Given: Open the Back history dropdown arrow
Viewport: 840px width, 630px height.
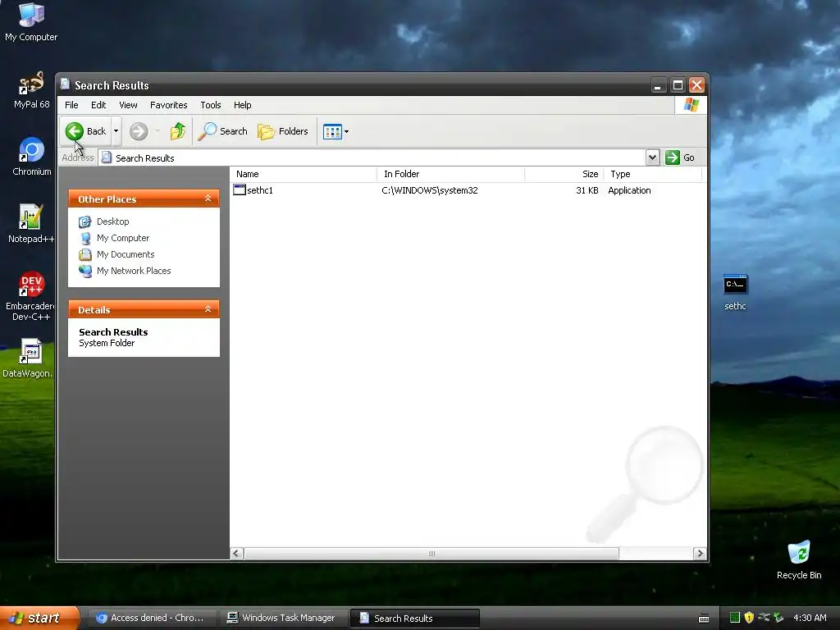Looking at the screenshot, I should 116,131.
